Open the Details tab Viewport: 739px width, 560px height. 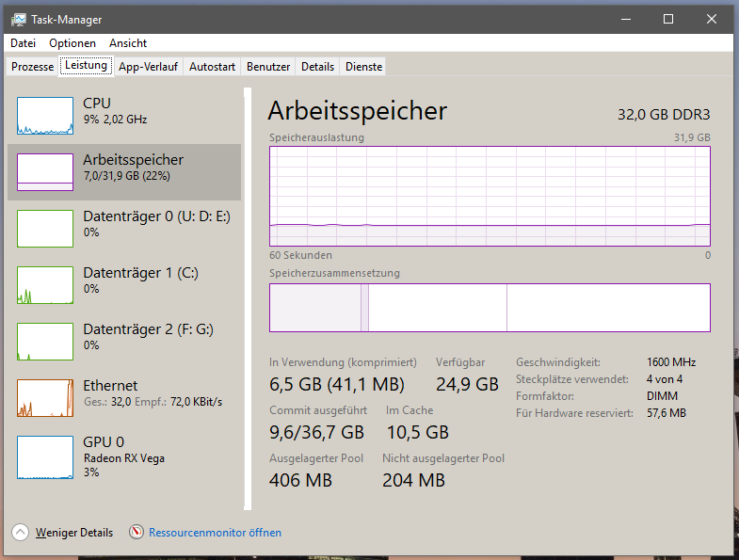[x=317, y=67]
